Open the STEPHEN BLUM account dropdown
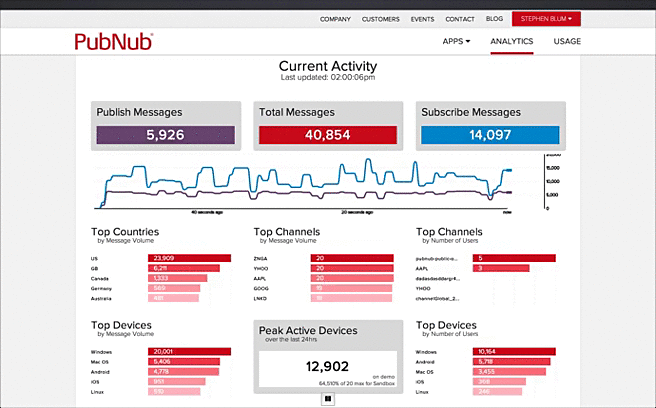This screenshot has width=656, height=408. point(546,18)
